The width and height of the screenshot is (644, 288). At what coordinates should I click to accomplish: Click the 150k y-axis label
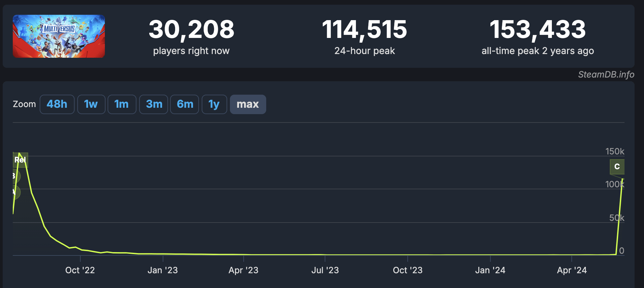pyautogui.click(x=615, y=151)
